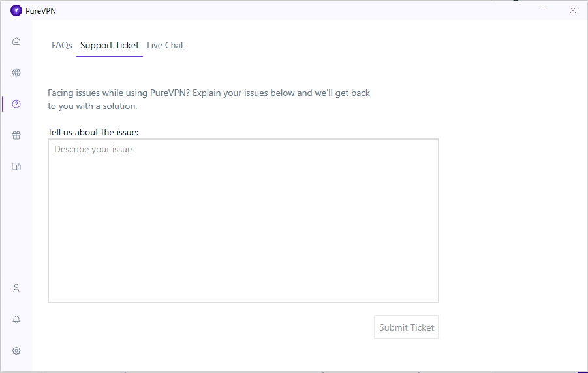Click the 'Facing issues while using PureVPN?' text
The height and width of the screenshot is (373, 588).
tap(119, 93)
